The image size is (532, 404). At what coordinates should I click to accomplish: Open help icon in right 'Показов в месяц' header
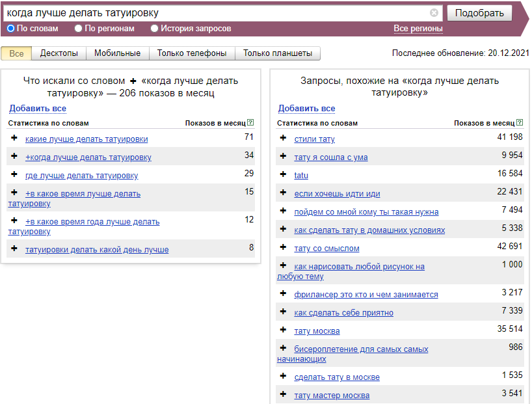coord(520,122)
